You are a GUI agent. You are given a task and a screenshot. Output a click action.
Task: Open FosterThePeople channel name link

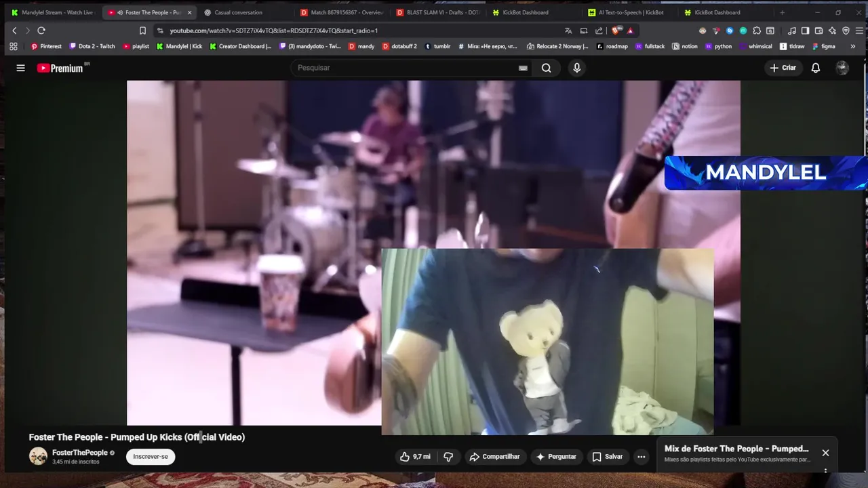tap(80, 453)
